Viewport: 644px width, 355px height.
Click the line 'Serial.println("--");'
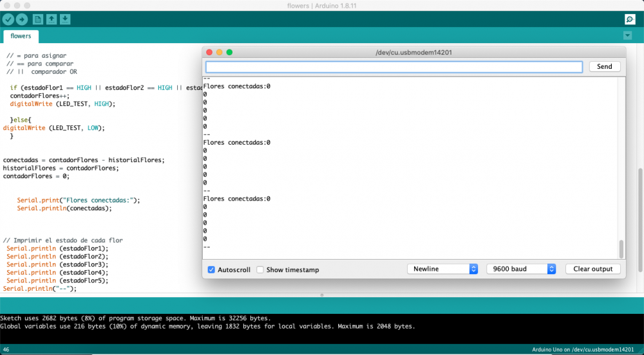(40, 289)
